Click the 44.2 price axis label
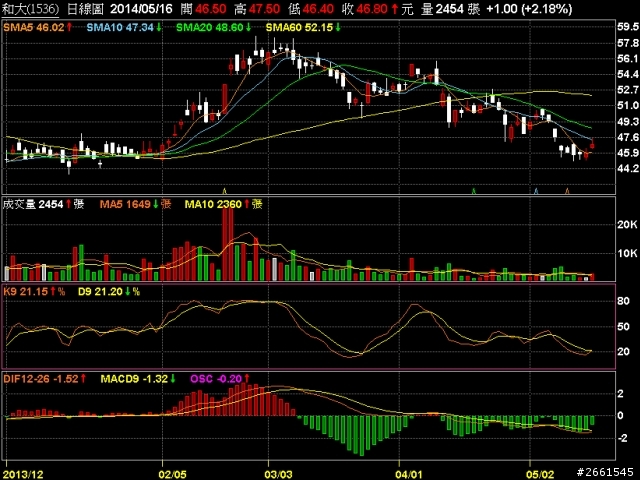This screenshot has width=640, height=480. tap(628, 169)
